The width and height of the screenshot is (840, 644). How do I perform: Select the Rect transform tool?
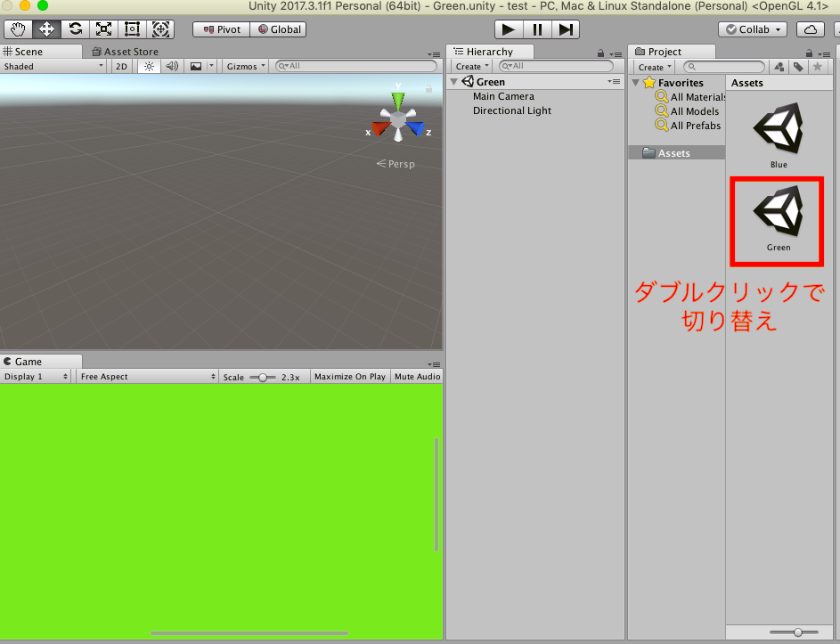[x=132, y=29]
